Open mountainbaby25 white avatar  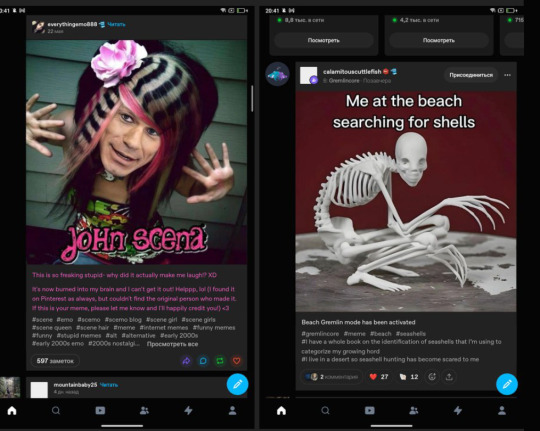coord(39,389)
